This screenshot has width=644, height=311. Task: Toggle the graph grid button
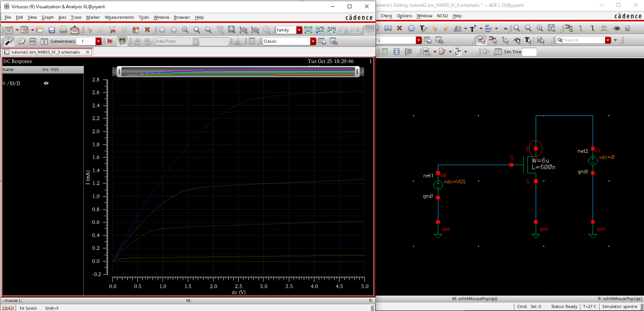[x=369, y=30]
